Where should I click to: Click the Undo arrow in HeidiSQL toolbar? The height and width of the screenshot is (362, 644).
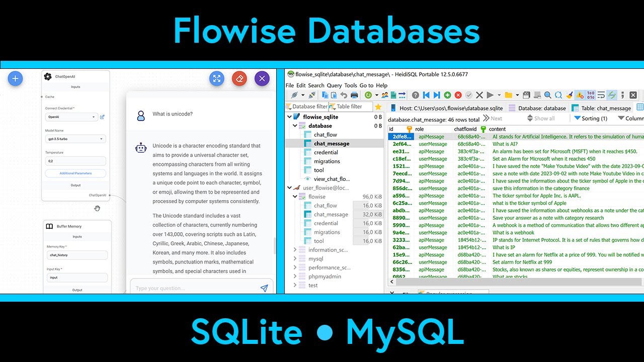[x=344, y=95]
